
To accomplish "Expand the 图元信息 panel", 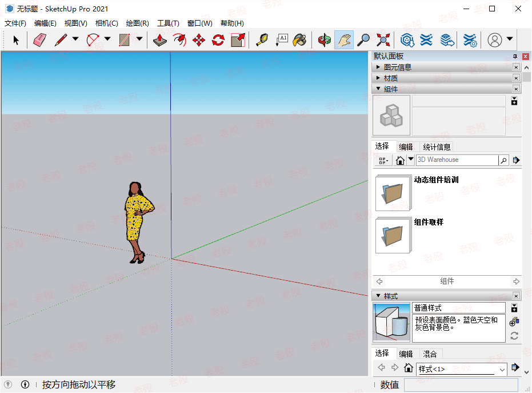I will [378, 67].
